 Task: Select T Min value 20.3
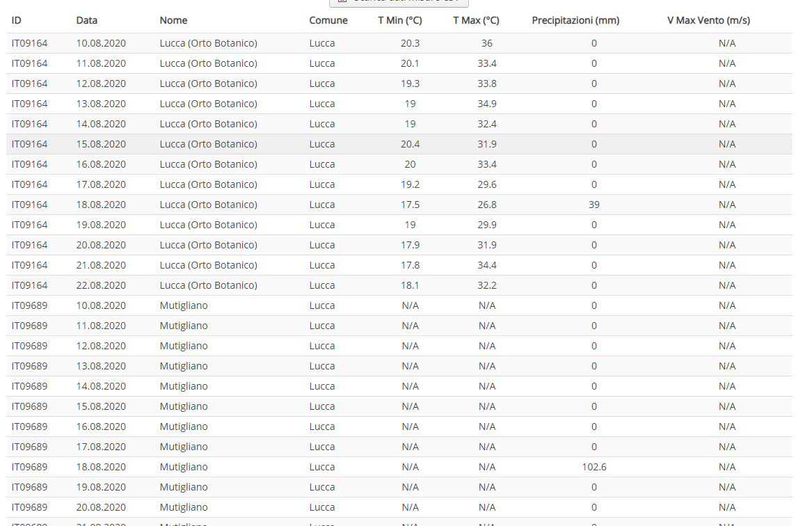point(410,43)
